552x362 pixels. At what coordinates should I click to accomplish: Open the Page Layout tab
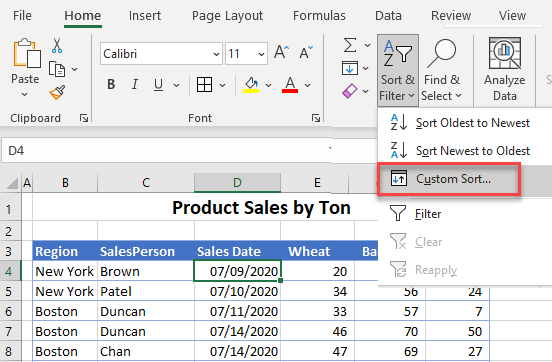point(227,15)
